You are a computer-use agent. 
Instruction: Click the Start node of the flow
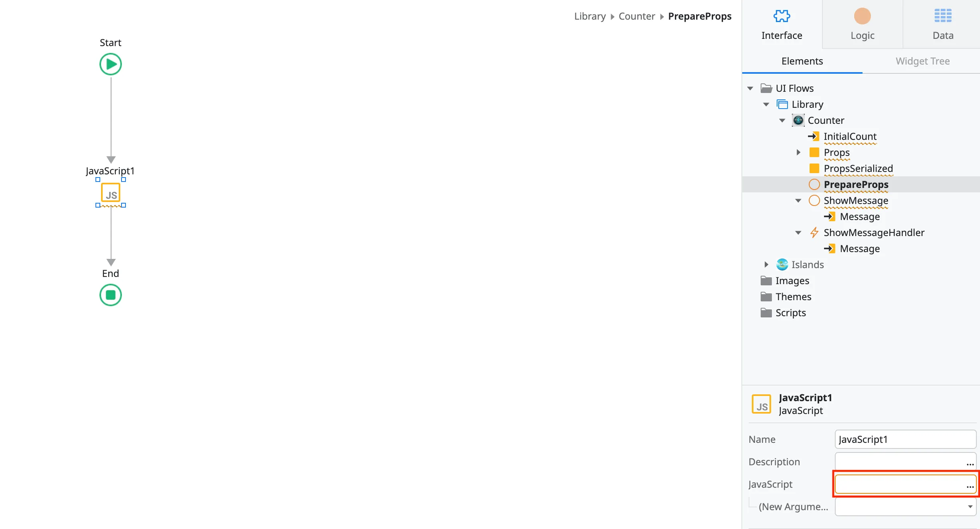tap(111, 64)
